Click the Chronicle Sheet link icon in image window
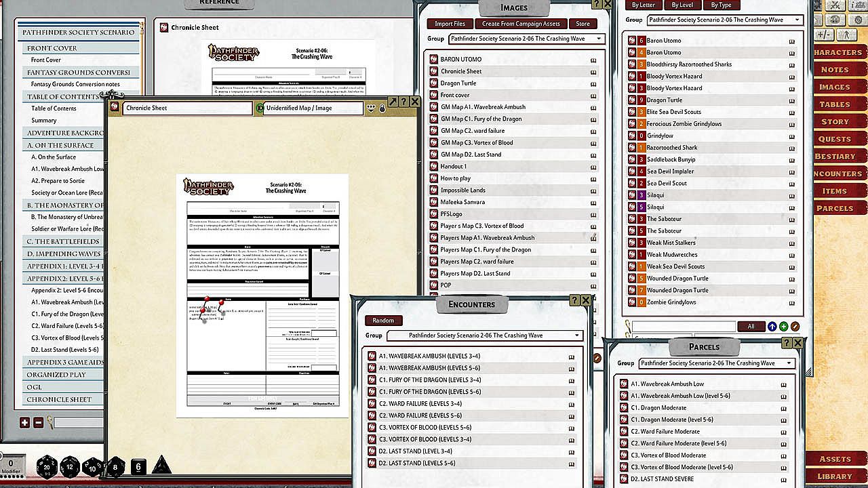Screen dimensions: 868x488 (x=115, y=108)
